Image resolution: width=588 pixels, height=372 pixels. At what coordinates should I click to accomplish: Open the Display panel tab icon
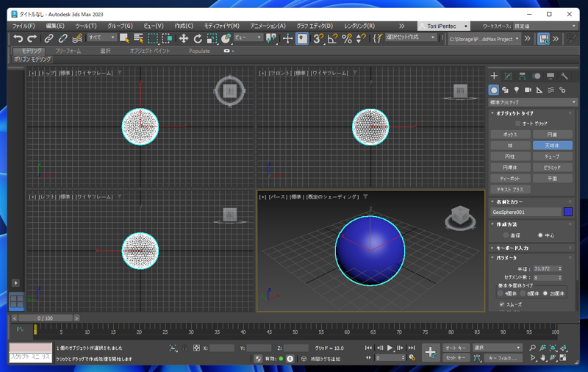pyautogui.click(x=550, y=76)
